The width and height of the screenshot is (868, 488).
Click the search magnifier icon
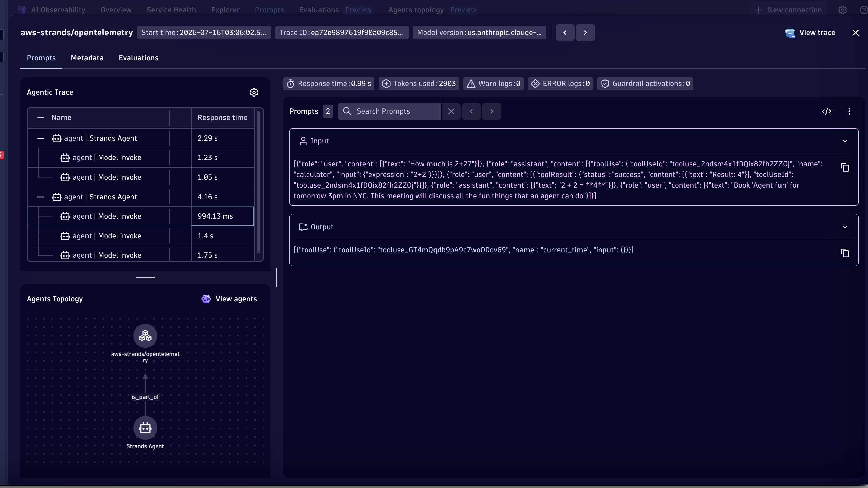(x=347, y=111)
